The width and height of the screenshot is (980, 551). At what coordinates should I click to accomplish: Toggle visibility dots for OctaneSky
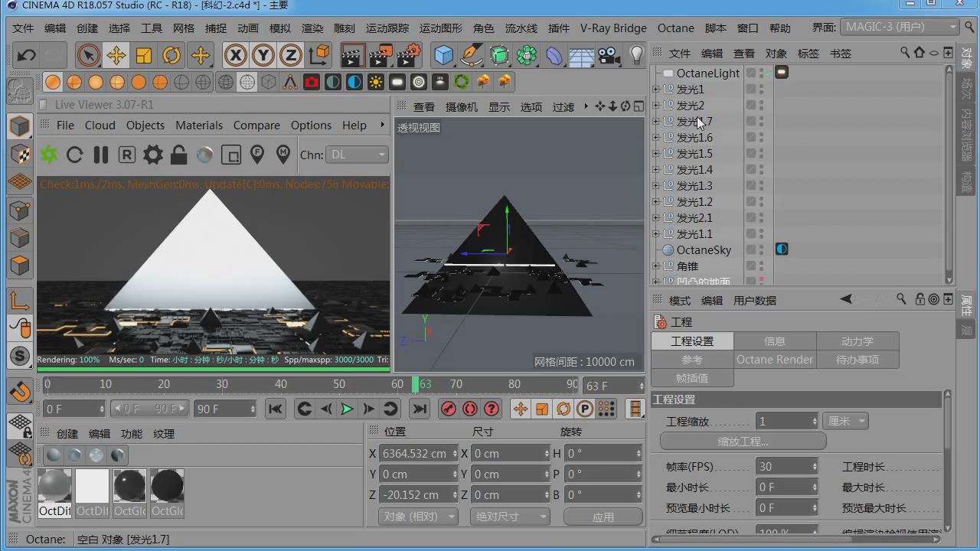click(761, 250)
